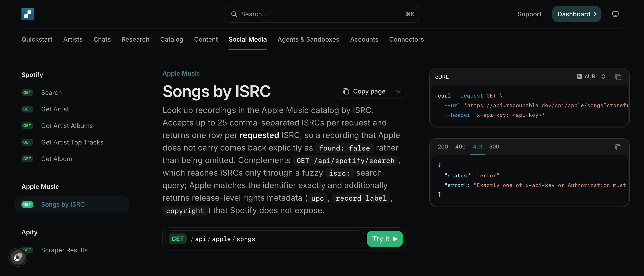Run the endpoint with Try it
This screenshot has width=644, height=276.
pos(385,239)
